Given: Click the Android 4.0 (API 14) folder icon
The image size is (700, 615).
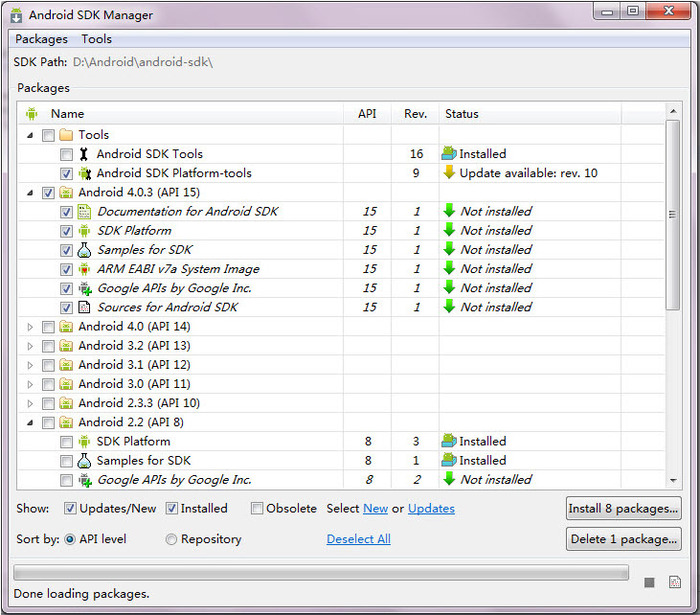Looking at the screenshot, I should tap(66, 327).
